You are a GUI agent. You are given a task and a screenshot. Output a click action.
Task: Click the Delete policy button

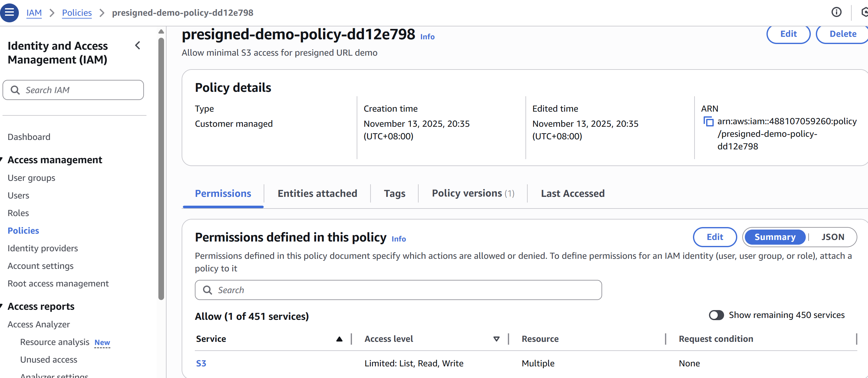[x=843, y=34]
